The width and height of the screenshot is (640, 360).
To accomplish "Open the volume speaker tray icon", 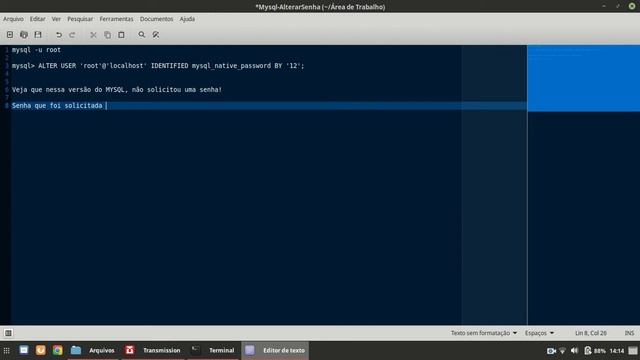I will 575,351.
